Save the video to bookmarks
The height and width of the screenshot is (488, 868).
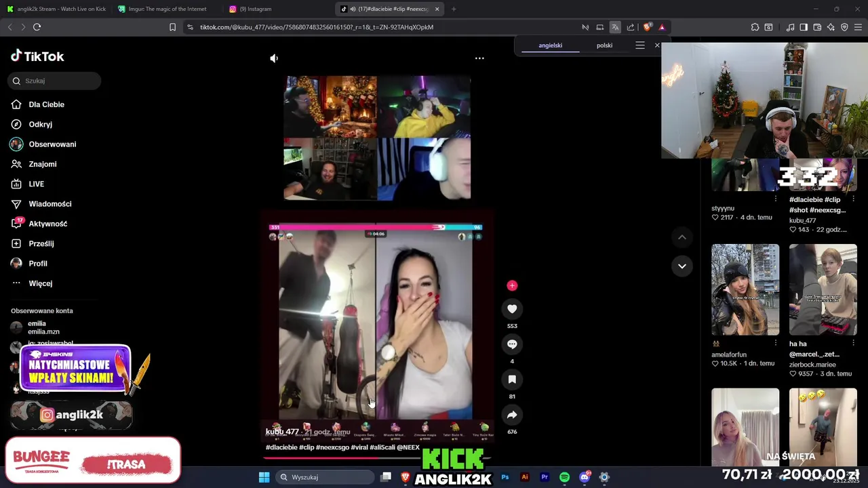click(x=512, y=380)
